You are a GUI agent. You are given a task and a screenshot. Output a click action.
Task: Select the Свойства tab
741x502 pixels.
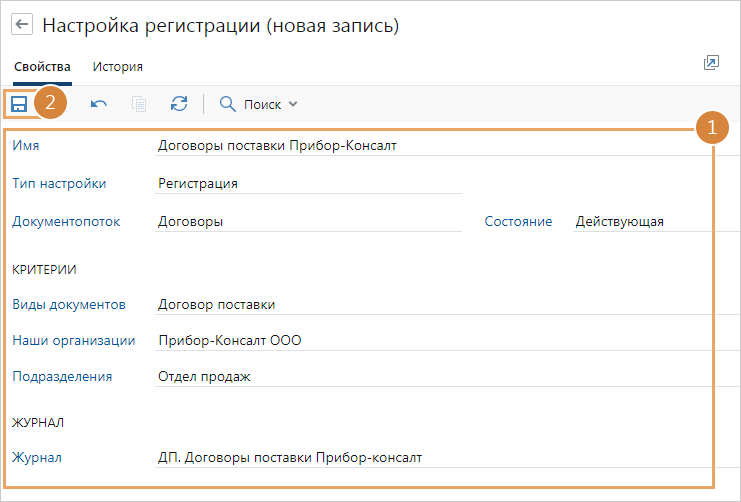pyautogui.click(x=42, y=67)
